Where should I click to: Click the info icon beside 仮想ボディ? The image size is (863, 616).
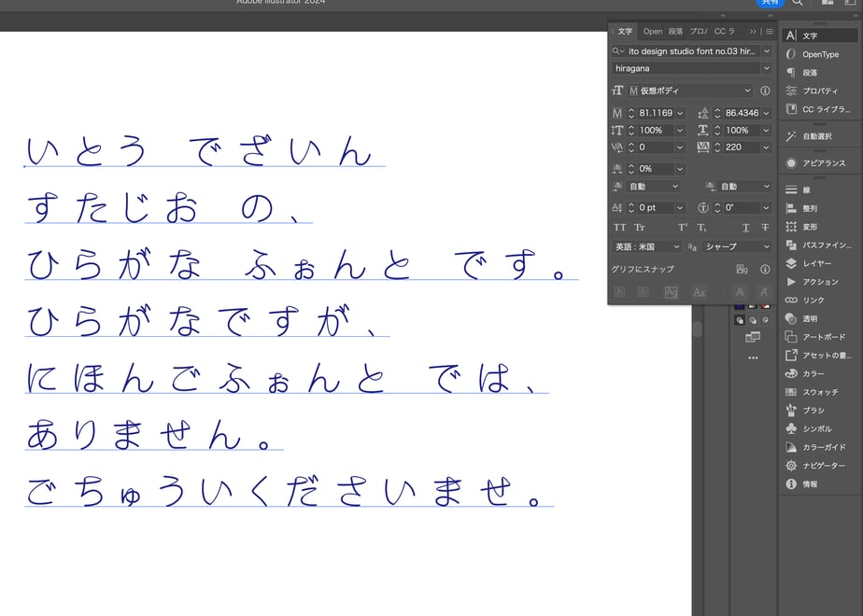(x=765, y=91)
